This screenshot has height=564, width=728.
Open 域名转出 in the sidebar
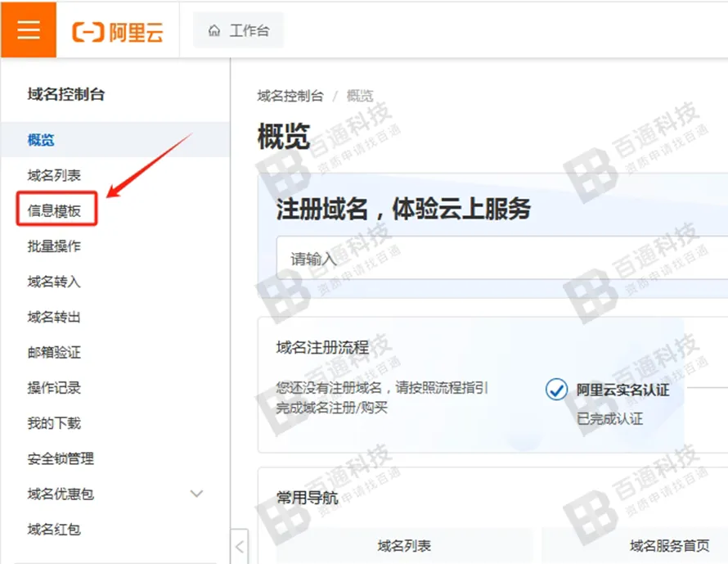click(54, 317)
